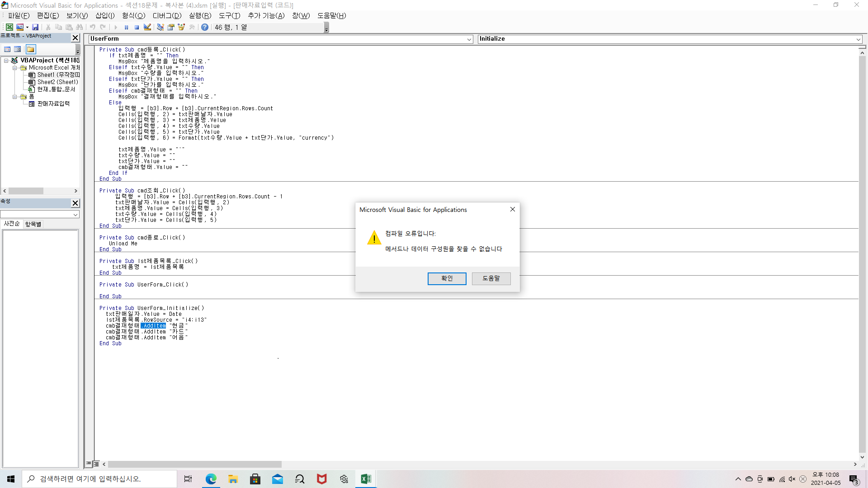Open Project Explorer from toolbar icon
Screen dimensions: 868x488
[x=160, y=27]
